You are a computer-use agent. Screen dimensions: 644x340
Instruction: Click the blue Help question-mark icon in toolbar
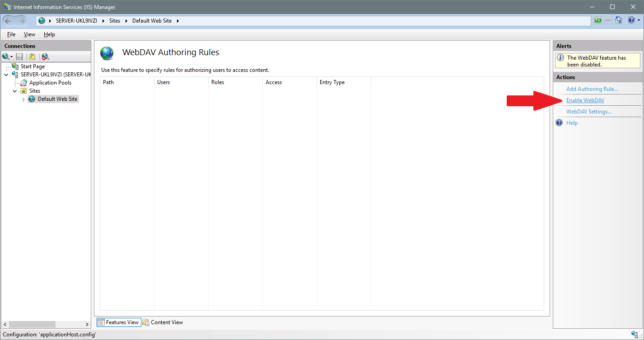point(631,20)
